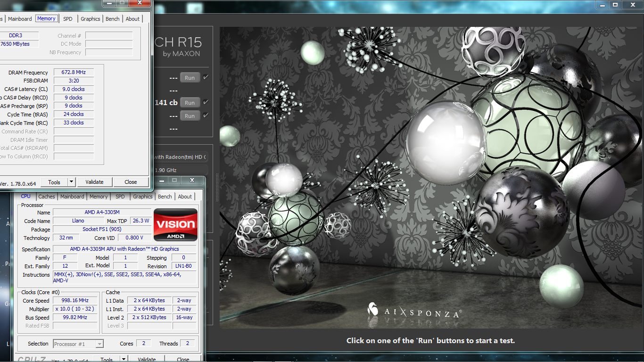Click Run next to the 141 cb score
Viewport: 644px width, 362px height.
[190, 103]
